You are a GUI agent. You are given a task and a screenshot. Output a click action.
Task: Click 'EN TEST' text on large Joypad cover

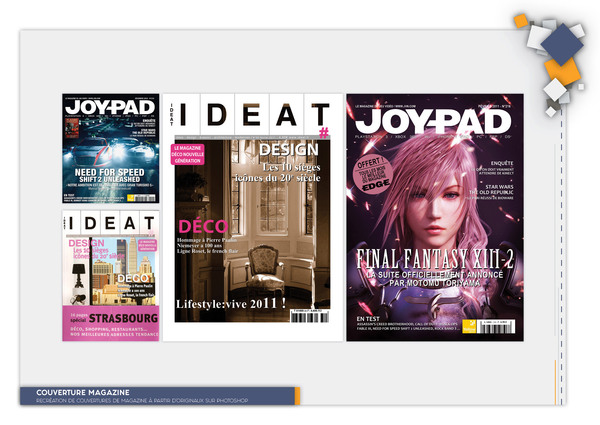point(368,319)
